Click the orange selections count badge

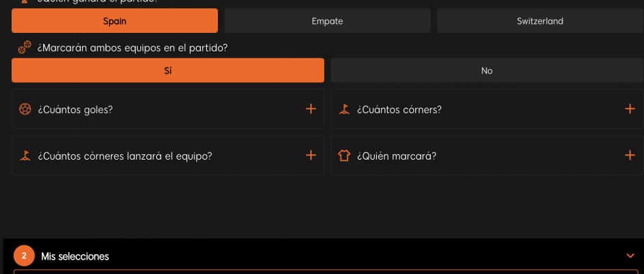pos(24,256)
